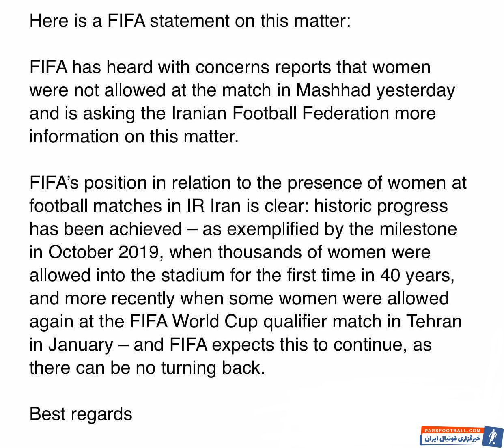Click the PARSFOOTBALL.COM orange banner

[x=452, y=430]
